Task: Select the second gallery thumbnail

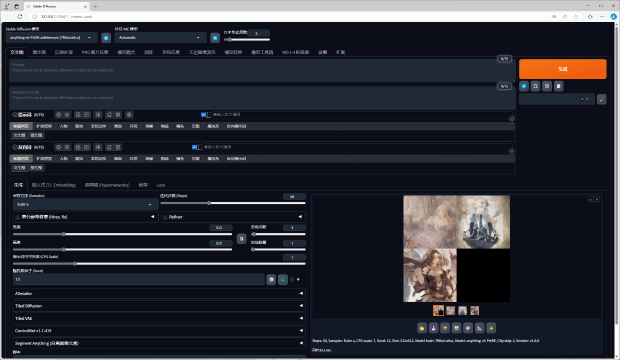Action: (450, 311)
